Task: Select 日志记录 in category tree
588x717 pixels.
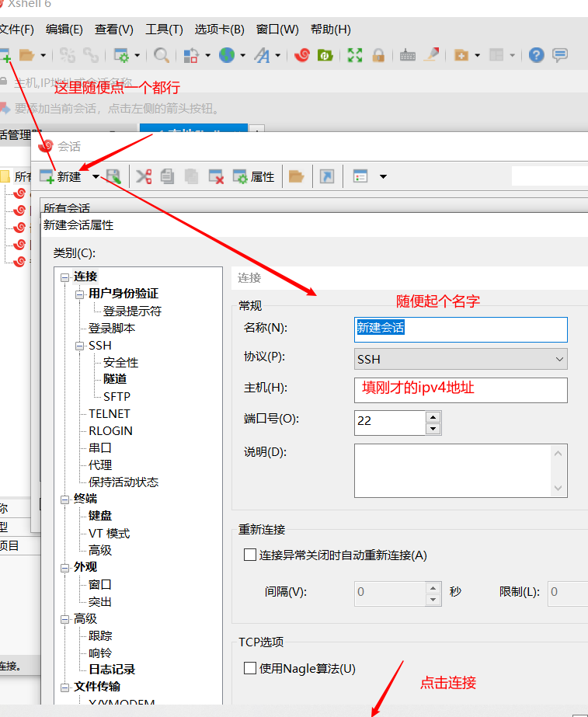Action: [x=112, y=670]
